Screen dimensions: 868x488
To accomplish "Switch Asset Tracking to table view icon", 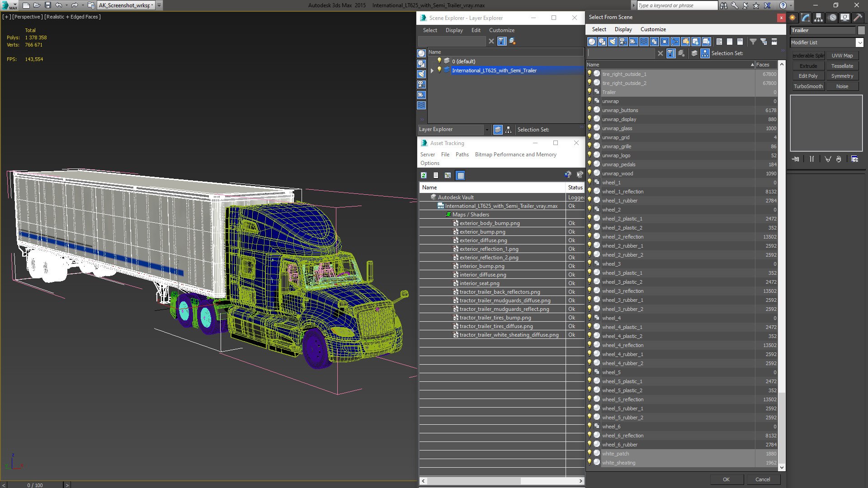I will click(x=460, y=175).
